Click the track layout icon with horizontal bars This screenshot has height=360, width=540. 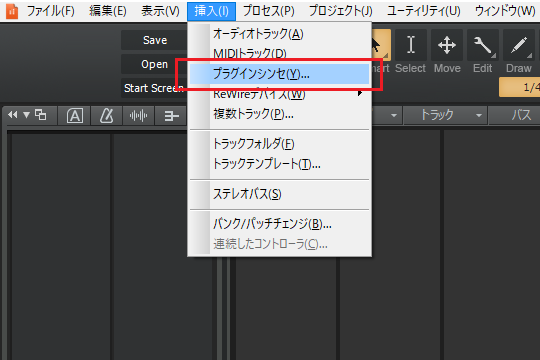pos(171,115)
